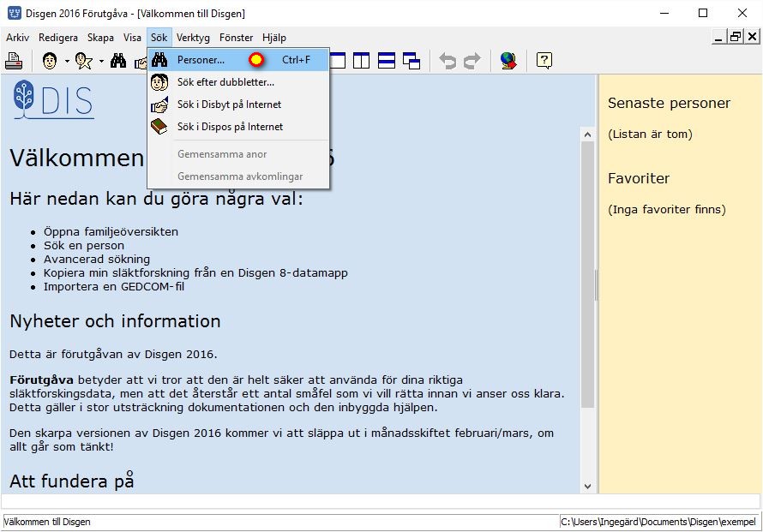Screen dimensions: 763x532
Task: Click the DIS tree logo
Action: coord(53,100)
